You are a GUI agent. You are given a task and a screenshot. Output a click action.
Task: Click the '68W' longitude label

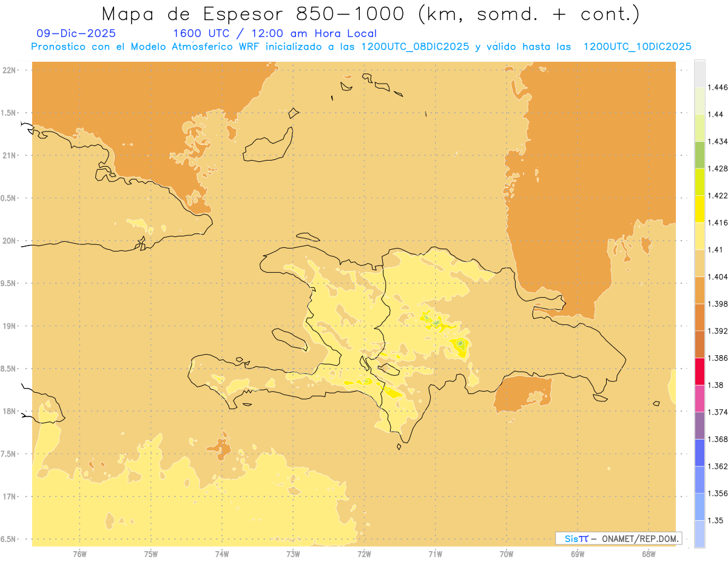[x=649, y=554]
